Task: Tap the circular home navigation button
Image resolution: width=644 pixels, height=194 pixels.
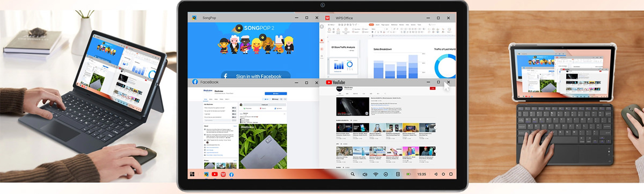Action: (443, 174)
